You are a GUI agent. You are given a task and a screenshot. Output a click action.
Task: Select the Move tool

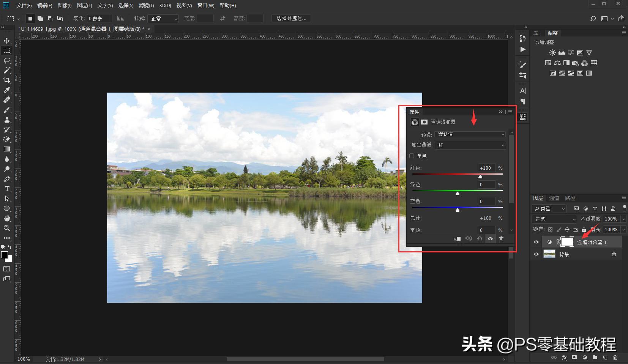(7, 41)
